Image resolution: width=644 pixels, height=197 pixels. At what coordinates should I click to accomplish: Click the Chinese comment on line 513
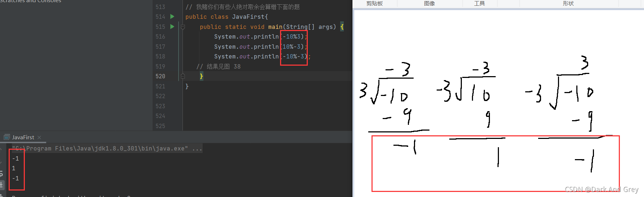tap(243, 7)
